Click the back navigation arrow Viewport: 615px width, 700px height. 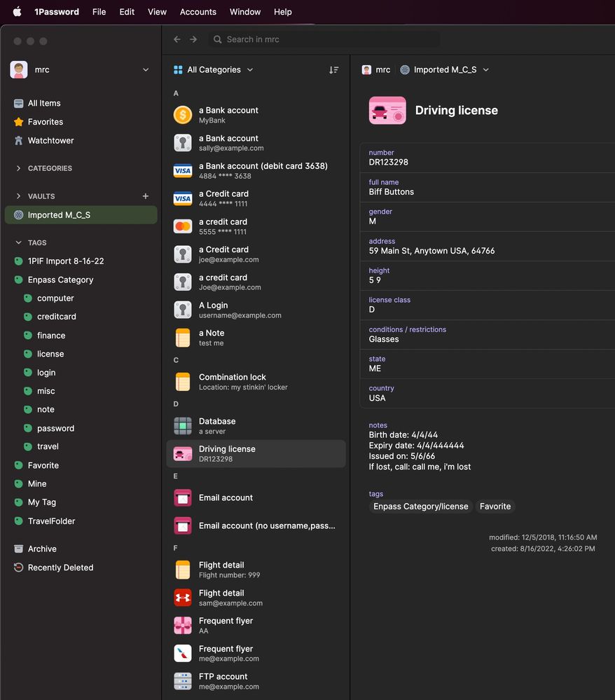pos(177,40)
